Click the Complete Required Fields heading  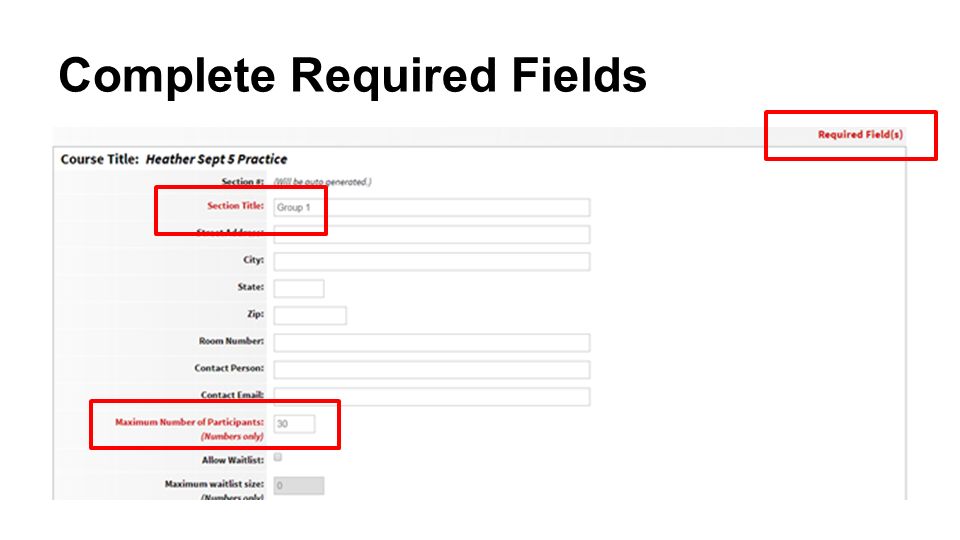(x=353, y=76)
